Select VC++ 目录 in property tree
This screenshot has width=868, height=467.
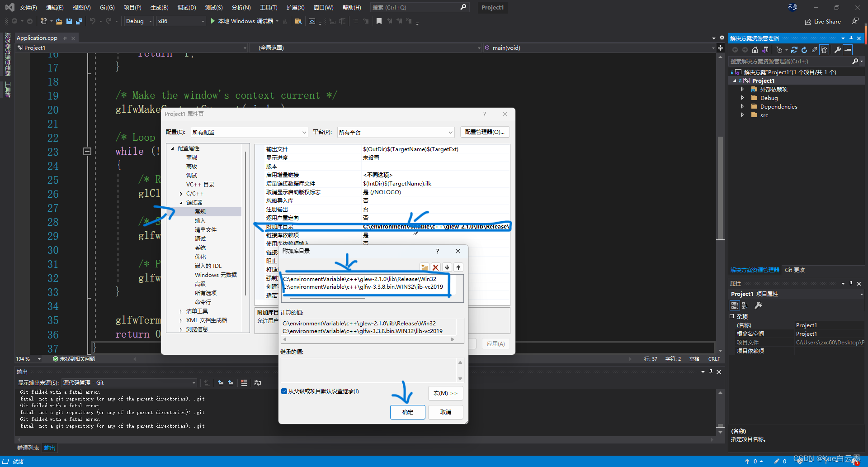[x=200, y=185]
